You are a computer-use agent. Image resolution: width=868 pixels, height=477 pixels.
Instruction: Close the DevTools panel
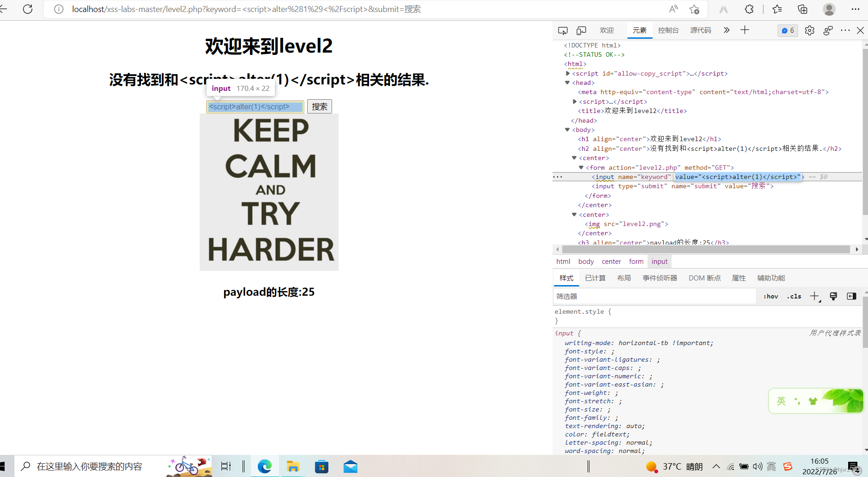pyautogui.click(x=860, y=30)
